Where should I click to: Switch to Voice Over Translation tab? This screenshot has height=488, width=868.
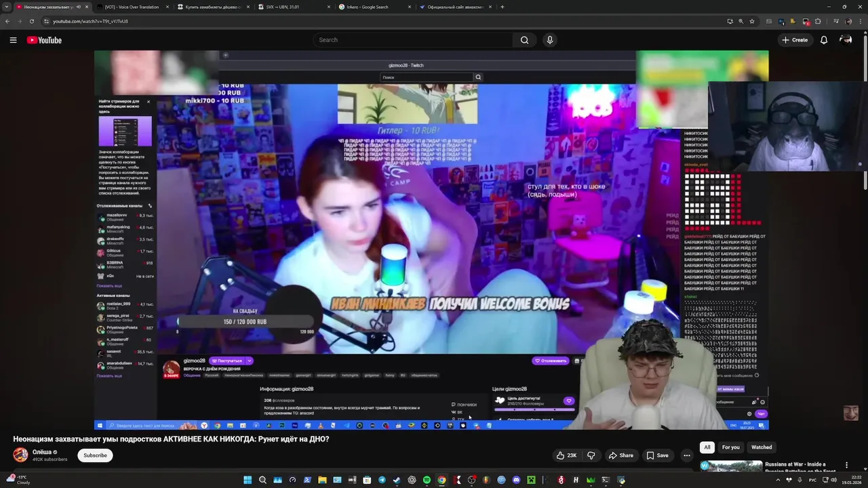pyautogui.click(x=133, y=7)
